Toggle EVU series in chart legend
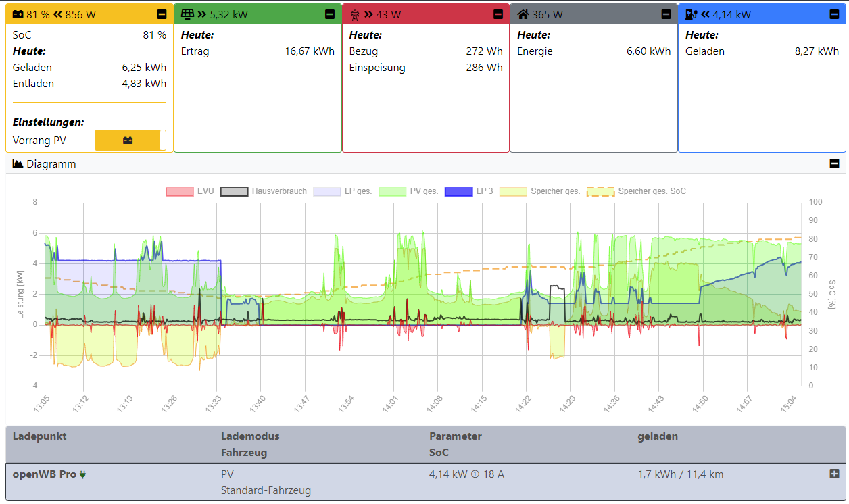The width and height of the screenshot is (849, 504). [x=189, y=191]
